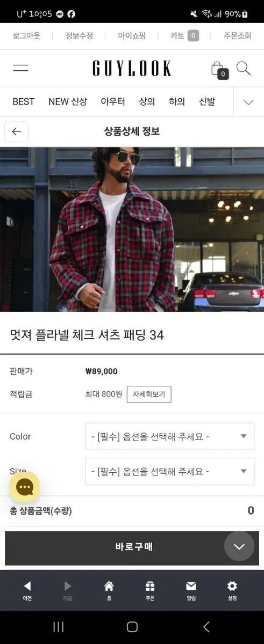Open the hamburger menu icon

(21, 68)
